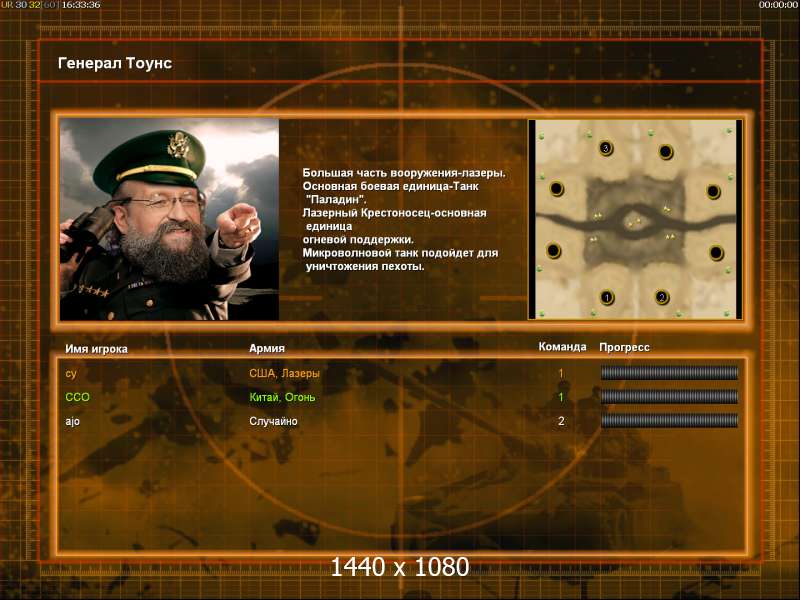
Task: Click the line 'Большая часть вооружения-лазеры.'
Action: click(x=404, y=173)
